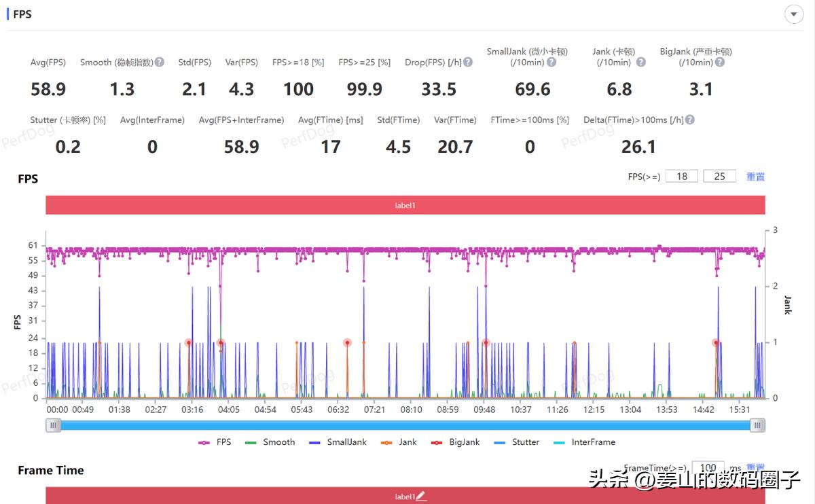
Task: Select the FPS(>=) 18 threshold input
Action: pos(681,176)
